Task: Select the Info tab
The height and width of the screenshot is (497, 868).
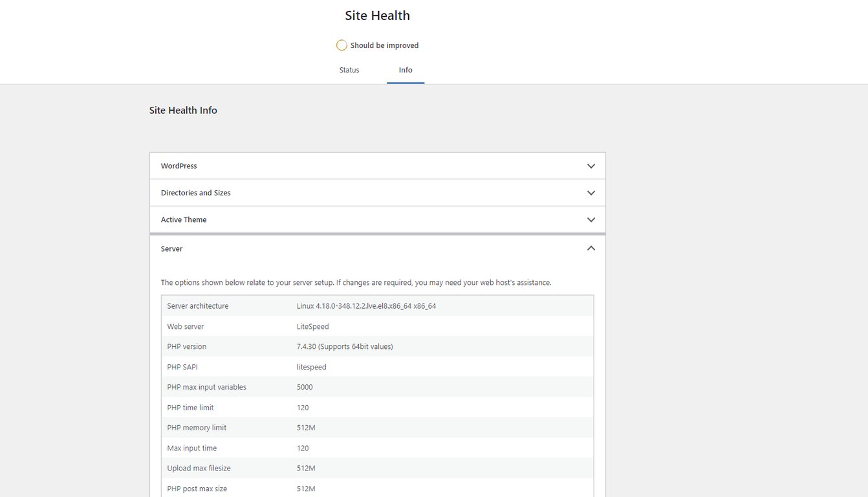Action: click(x=406, y=70)
